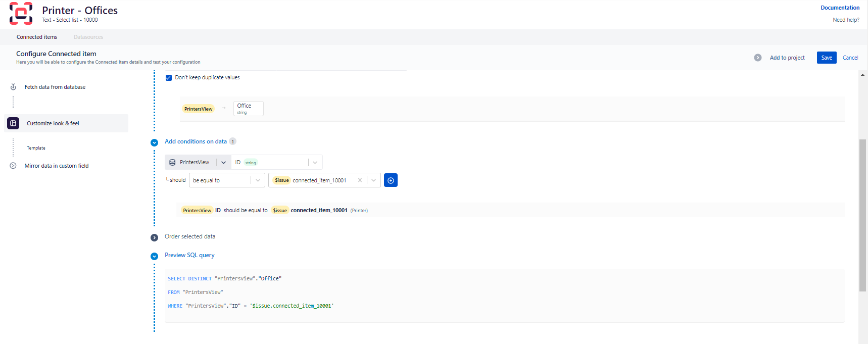Click the Fetch data from database step icon

13,87
